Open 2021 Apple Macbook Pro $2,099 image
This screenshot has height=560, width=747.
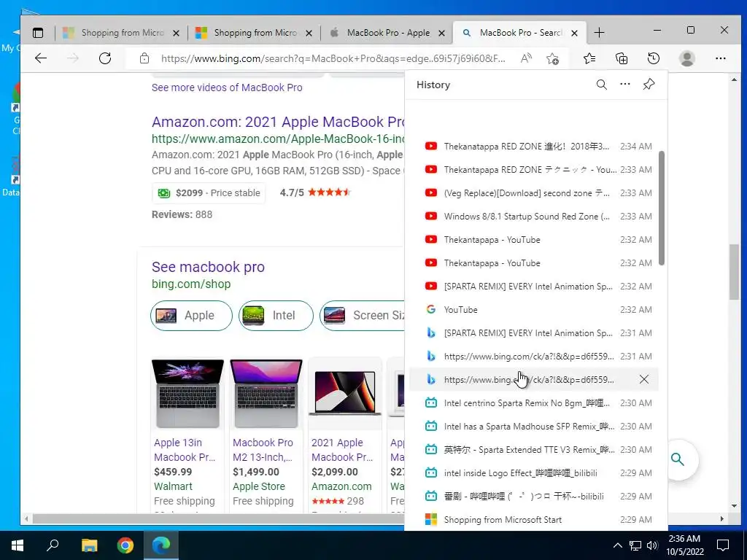coord(345,394)
